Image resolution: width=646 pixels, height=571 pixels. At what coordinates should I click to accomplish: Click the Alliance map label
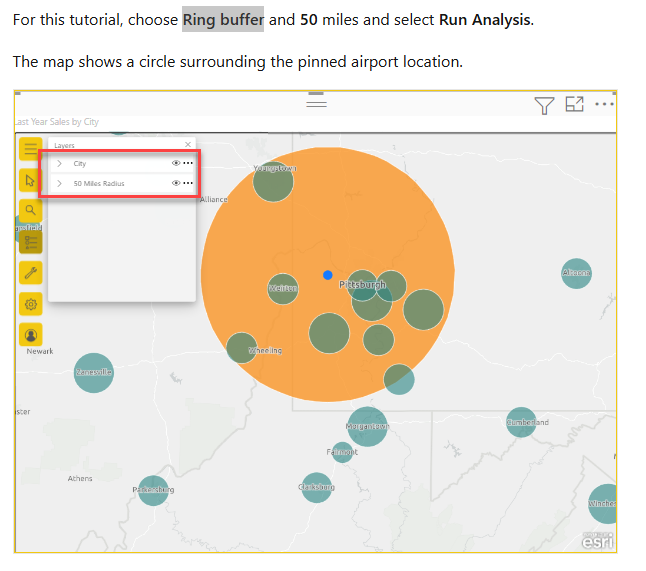(x=213, y=199)
